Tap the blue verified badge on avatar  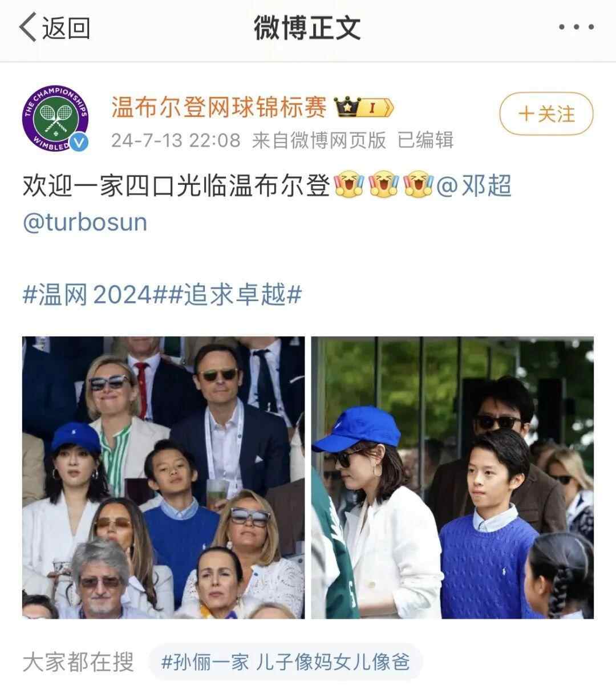click(80, 142)
